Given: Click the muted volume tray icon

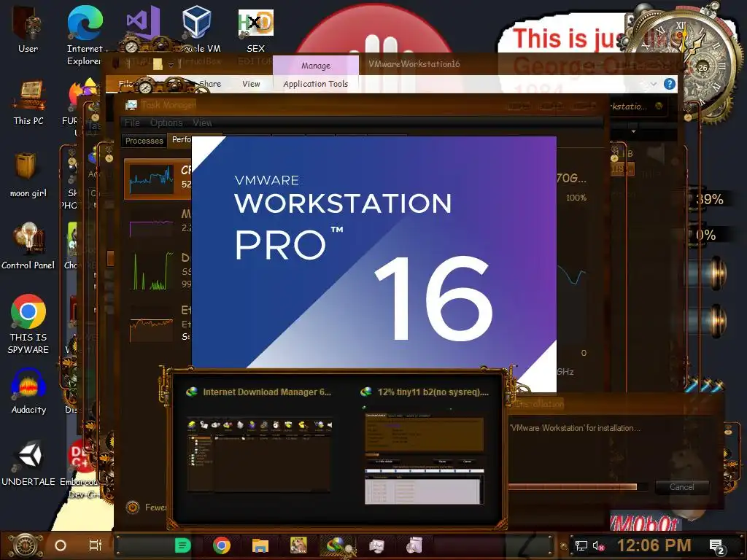Looking at the screenshot, I should click(598, 545).
